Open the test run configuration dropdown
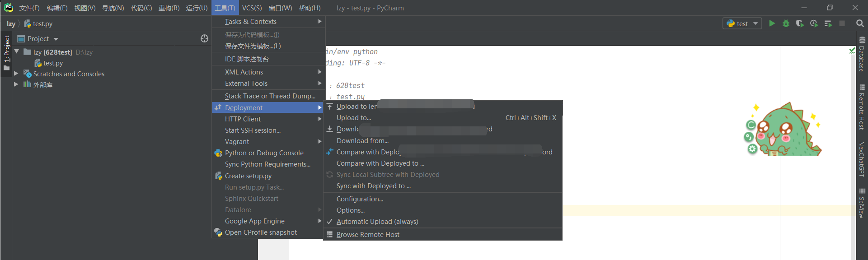868x260 pixels. coord(742,23)
